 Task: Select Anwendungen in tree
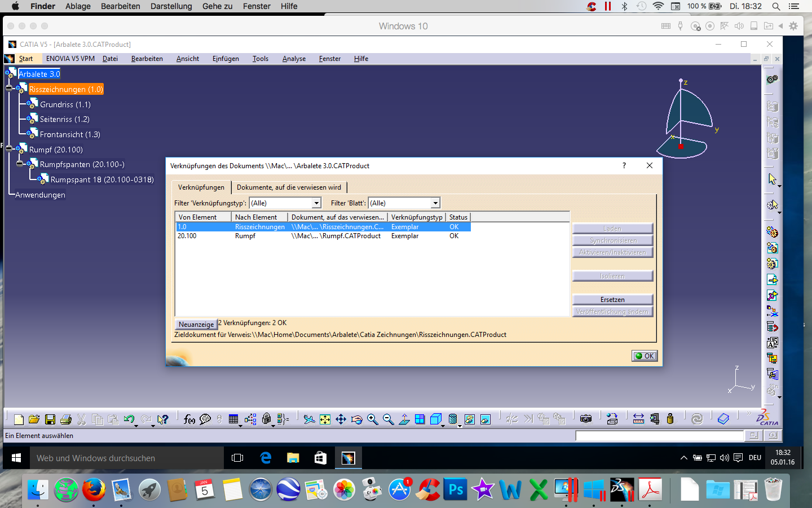pos(40,195)
